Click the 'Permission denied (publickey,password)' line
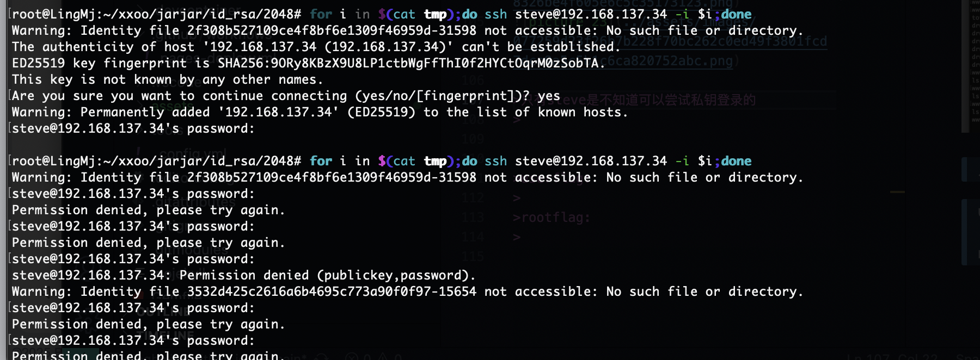 [x=244, y=276]
